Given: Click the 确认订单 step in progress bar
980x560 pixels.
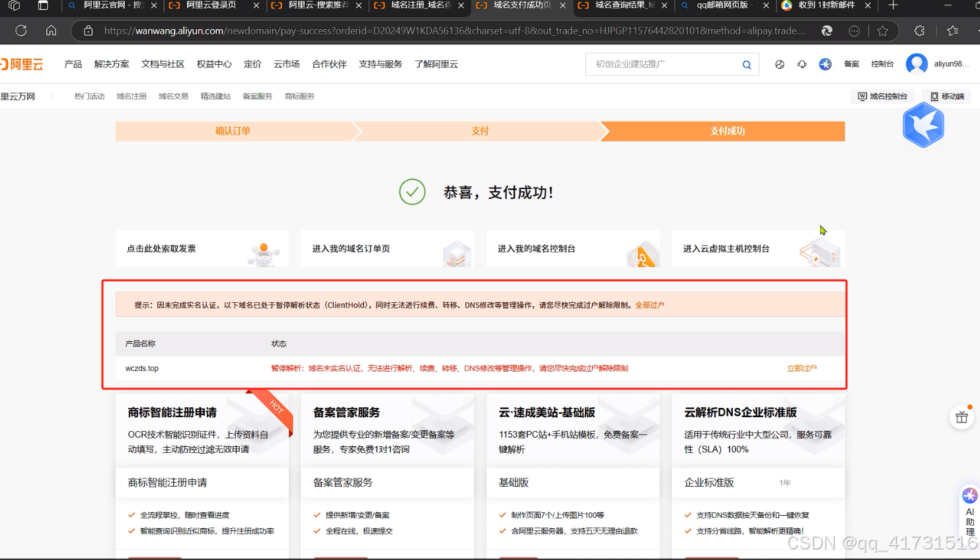Looking at the screenshot, I should click(233, 131).
